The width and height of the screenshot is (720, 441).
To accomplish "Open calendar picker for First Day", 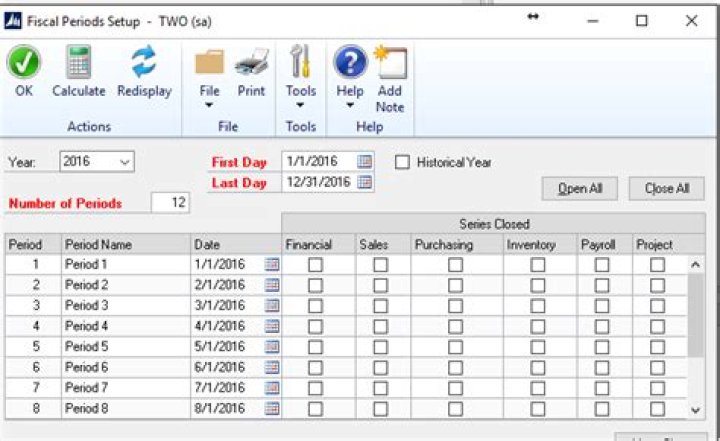I will [x=365, y=161].
